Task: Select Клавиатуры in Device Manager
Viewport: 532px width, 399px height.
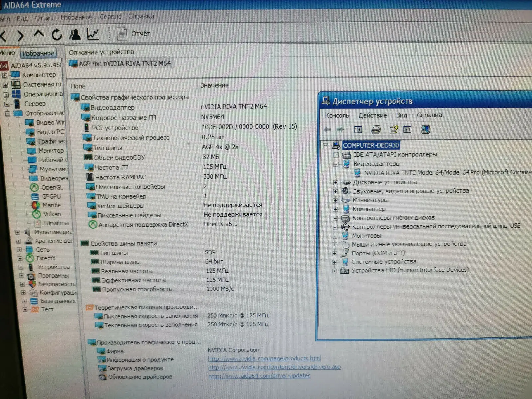Action: click(370, 200)
